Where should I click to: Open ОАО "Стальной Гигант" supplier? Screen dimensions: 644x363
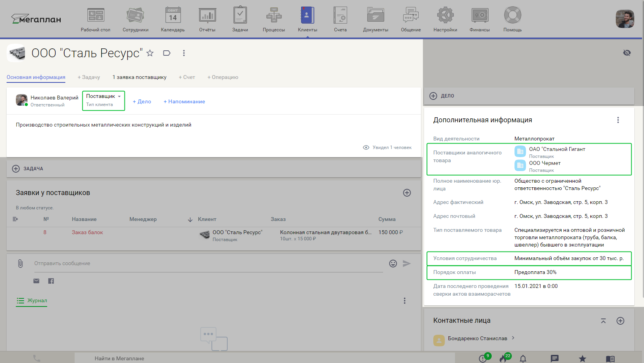tap(557, 149)
